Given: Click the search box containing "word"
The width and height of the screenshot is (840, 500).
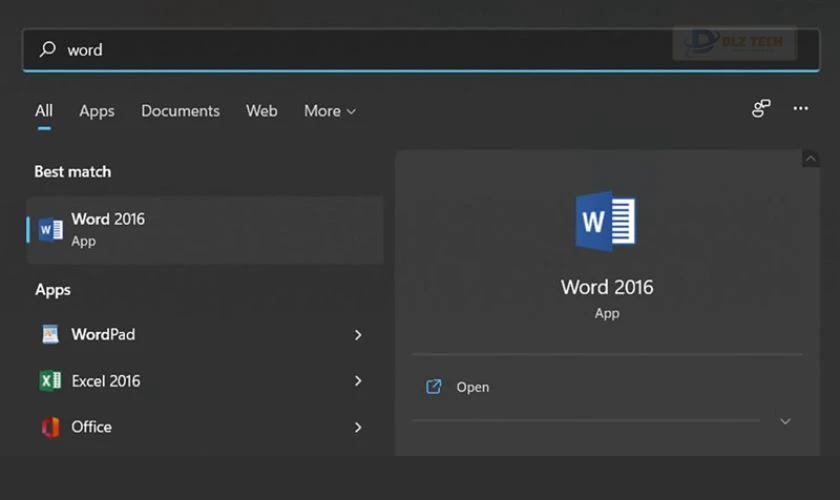Looking at the screenshot, I should [421, 50].
